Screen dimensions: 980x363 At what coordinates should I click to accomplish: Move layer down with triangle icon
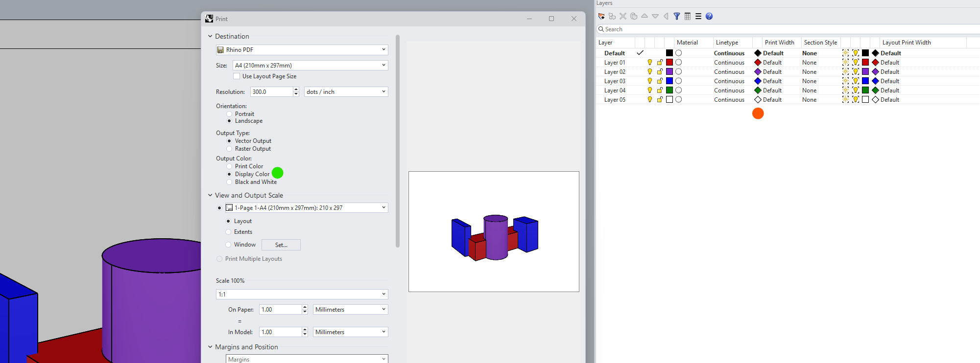pyautogui.click(x=655, y=16)
